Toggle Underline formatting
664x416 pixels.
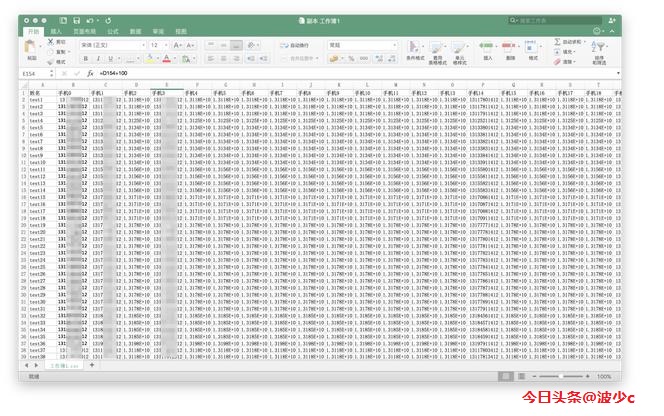(x=111, y=59)
